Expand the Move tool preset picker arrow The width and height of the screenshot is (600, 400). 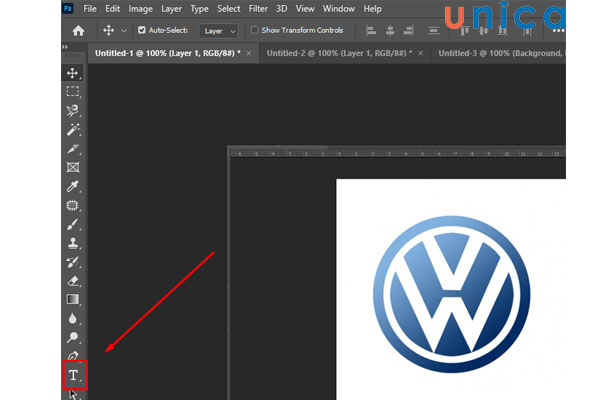[124, 31]
